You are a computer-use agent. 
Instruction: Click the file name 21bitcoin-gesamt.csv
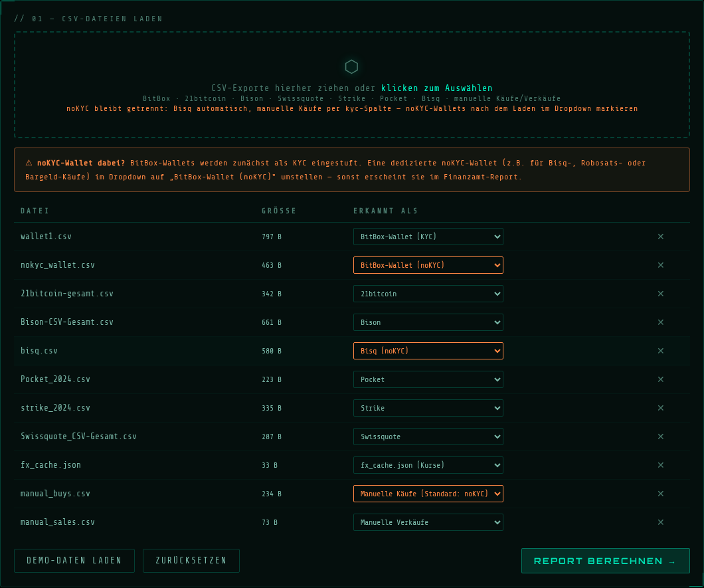[x=67, y=293]
